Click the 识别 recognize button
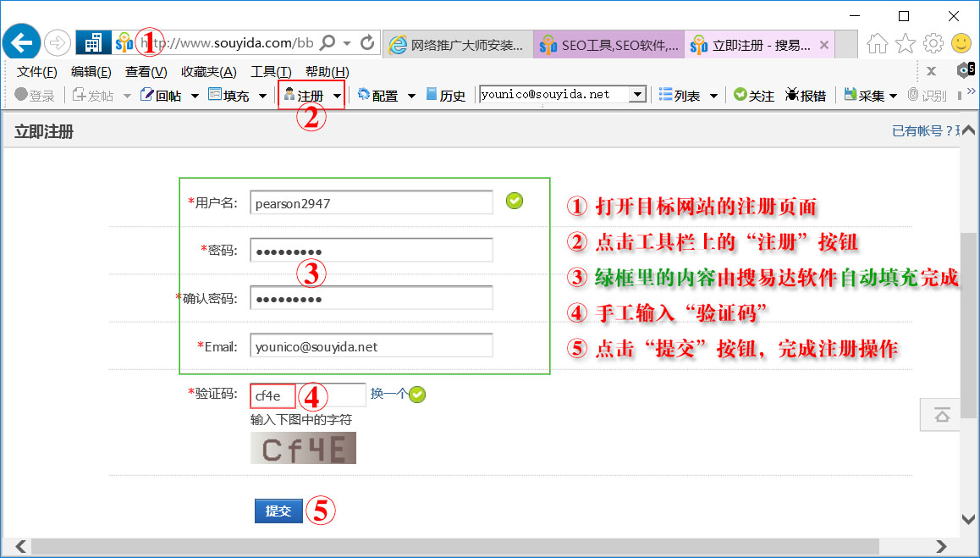Image resolution: width=980 pixels, height=558 pixels. pos(928,95)
